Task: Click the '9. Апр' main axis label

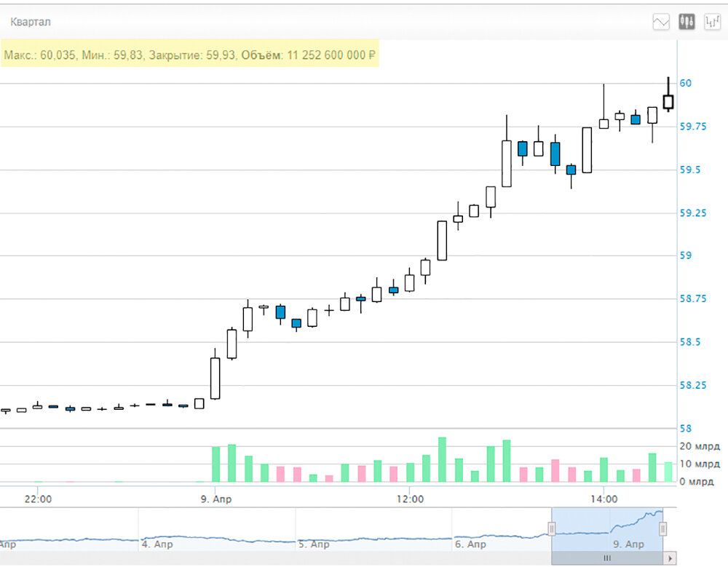Action: click(x=216, y=499)
